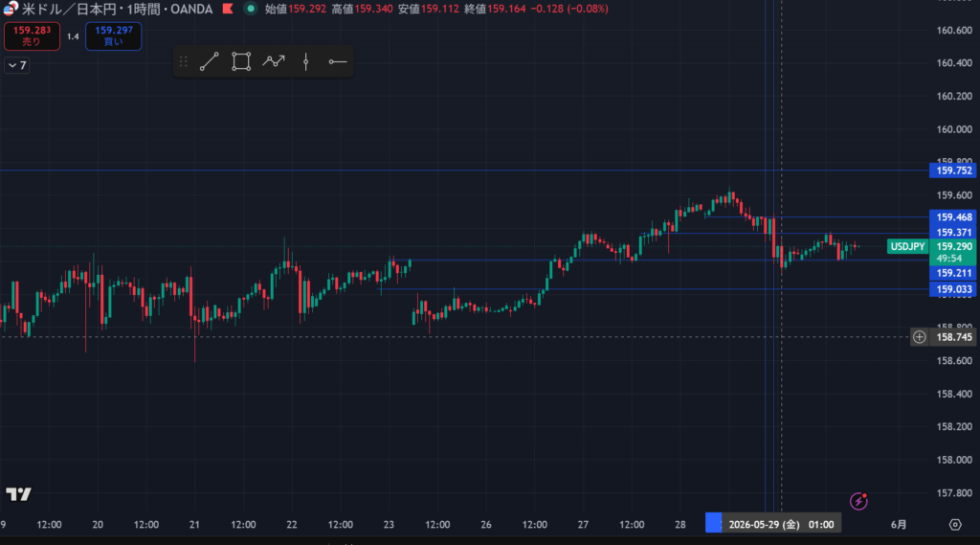Image resolution: width=980 pixels, height=545 pixels.
Task: Click the USDJPY price tag label
Action: click(907, 246)
